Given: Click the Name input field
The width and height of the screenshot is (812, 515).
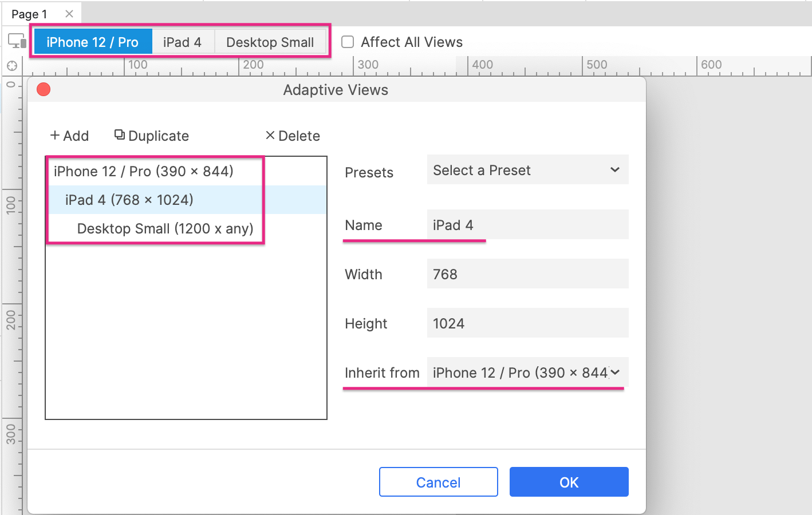Looking at the screenshot, I should click(527, 225).
